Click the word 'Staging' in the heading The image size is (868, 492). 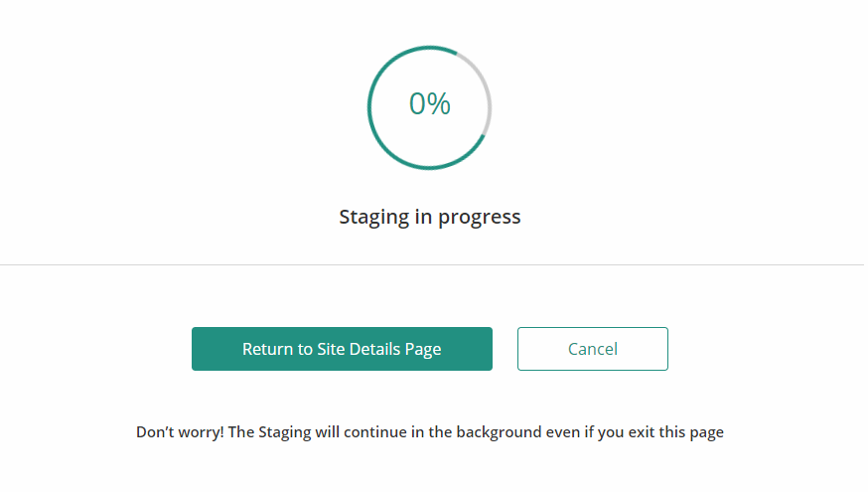(374, 218)
